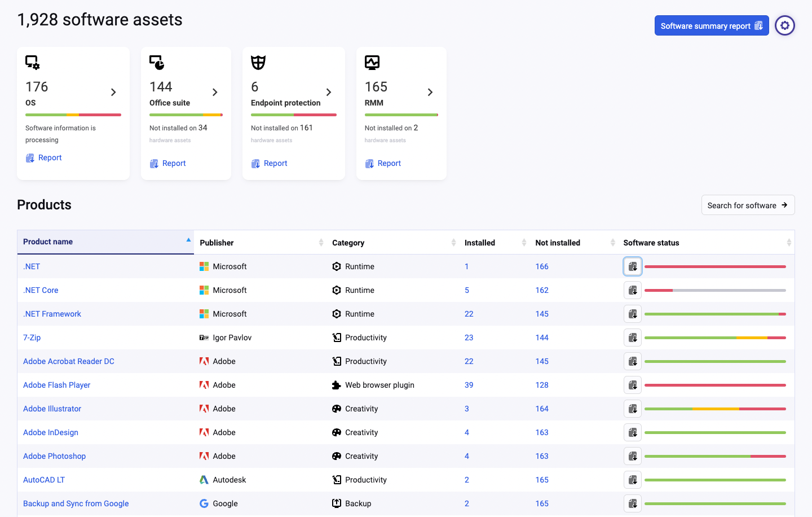The width and height of the screenshot is (812, 517).
Task: Click the Runtime category icon in .NET Framework row
Action: [337, 313]
